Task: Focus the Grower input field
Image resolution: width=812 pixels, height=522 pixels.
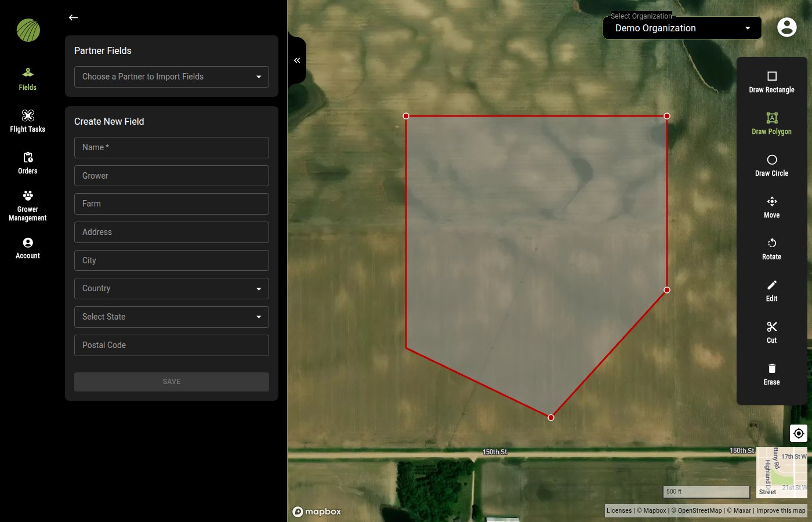Action: tap(172, 176)
